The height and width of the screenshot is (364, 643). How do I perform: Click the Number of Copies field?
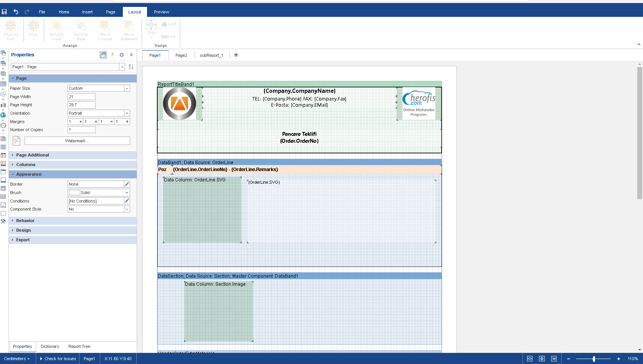(x=81, y=130)
